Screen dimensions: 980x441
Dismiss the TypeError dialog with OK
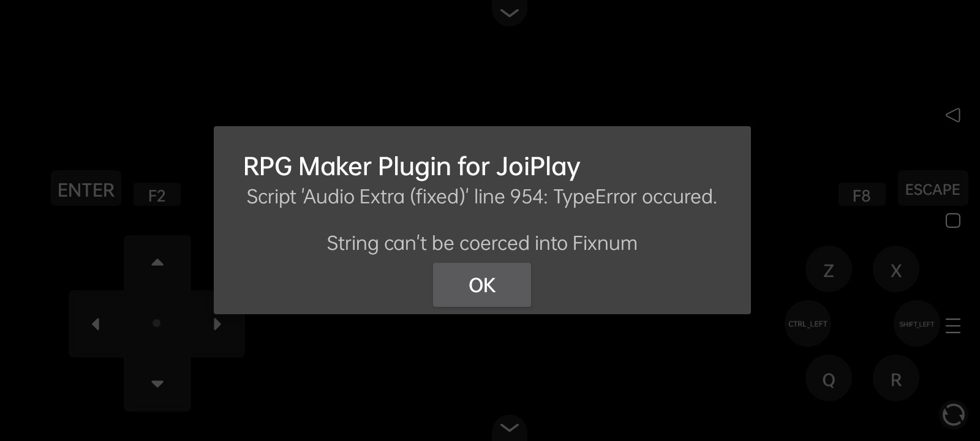[x=482, y=285]
